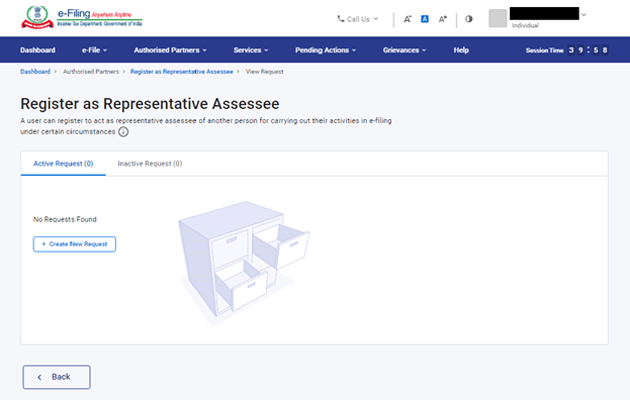Click the info icon beside description text
The width and height of the screenshot is (630, 400).
tap(124, 131)
